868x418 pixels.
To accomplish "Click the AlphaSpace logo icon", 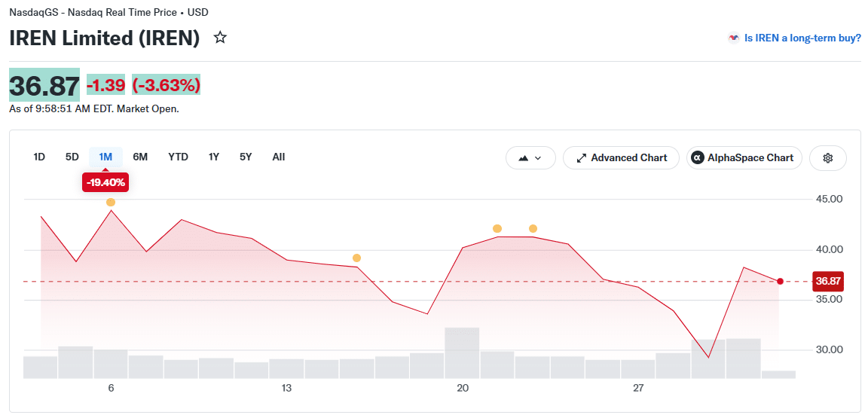I will point(698,158).
